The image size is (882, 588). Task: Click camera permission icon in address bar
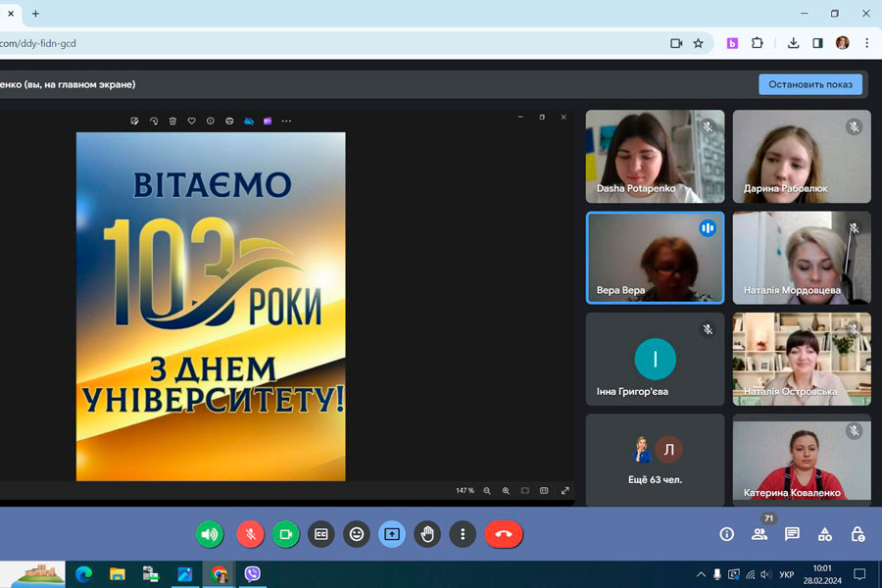(x=676, y=43)
